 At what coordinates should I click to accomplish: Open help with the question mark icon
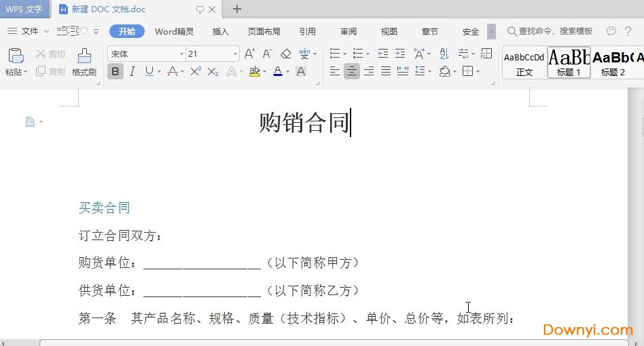[628, 31]
